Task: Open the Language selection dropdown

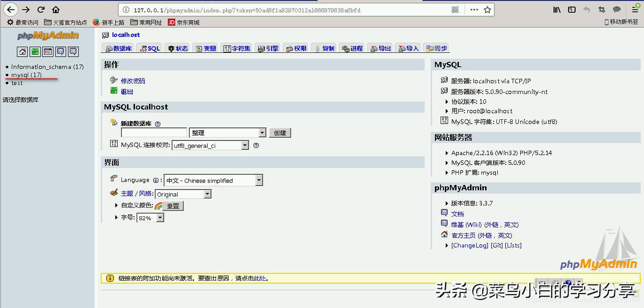Action: click(213, 180)
